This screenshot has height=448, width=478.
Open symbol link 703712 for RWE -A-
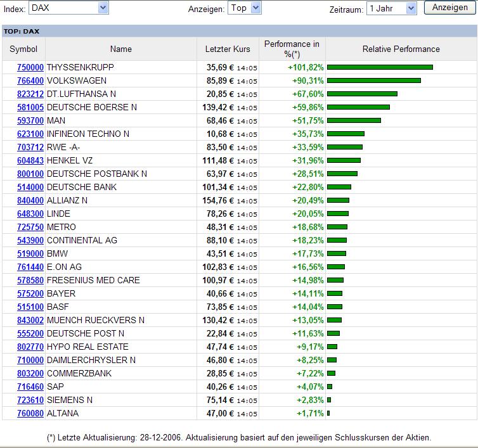click(30, 147)
